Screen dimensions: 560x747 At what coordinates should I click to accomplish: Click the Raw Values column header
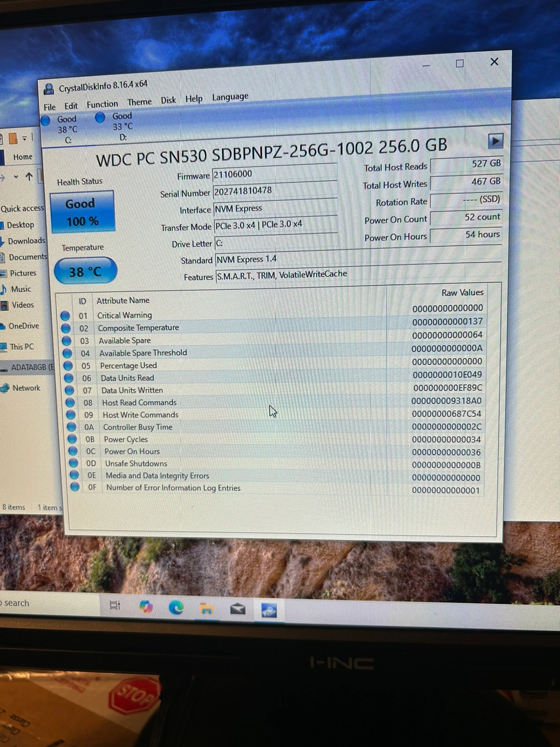pos(463,293)
